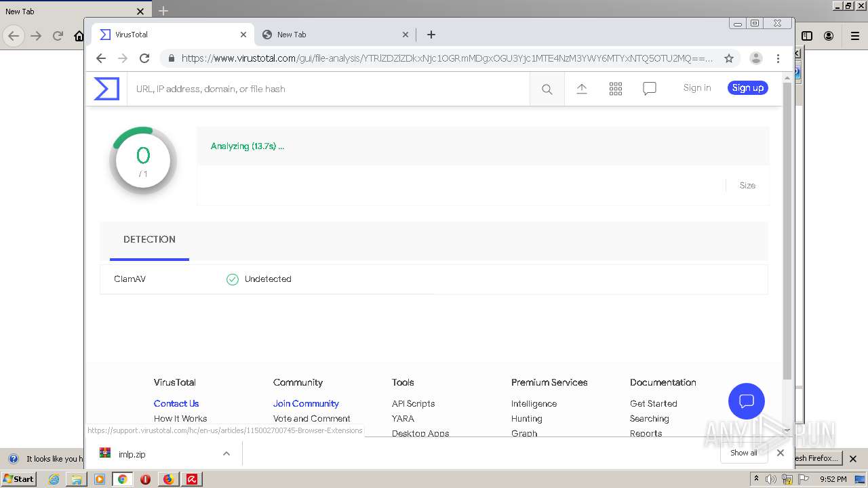Open the Firefox account icon
Image resolution: width=868 pixels, height=488 pixels.
point(829,36)
